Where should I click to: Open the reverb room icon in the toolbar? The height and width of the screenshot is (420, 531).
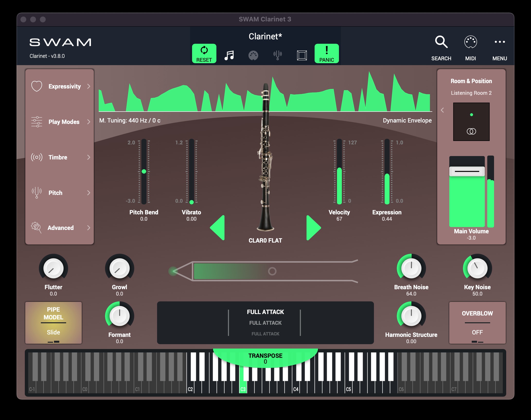click(x=302, y=55)
